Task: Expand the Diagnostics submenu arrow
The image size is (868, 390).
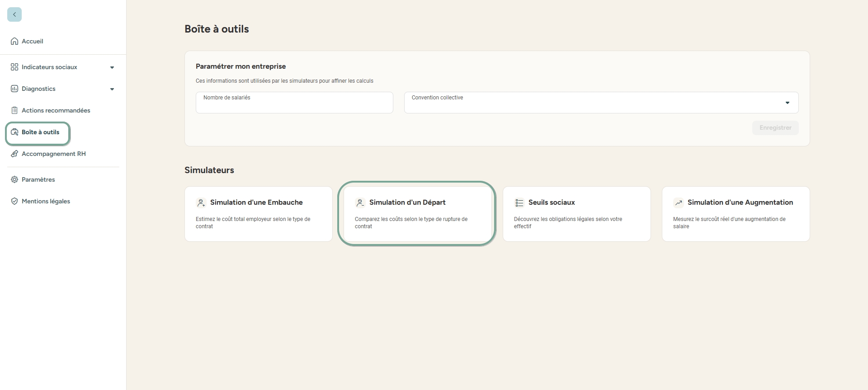Action: 112,89
